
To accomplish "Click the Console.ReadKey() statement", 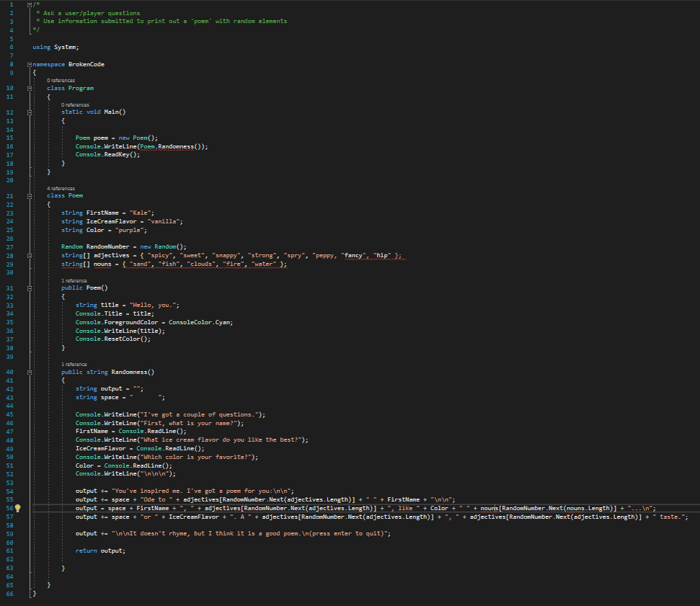I will [x=107, y=154].
